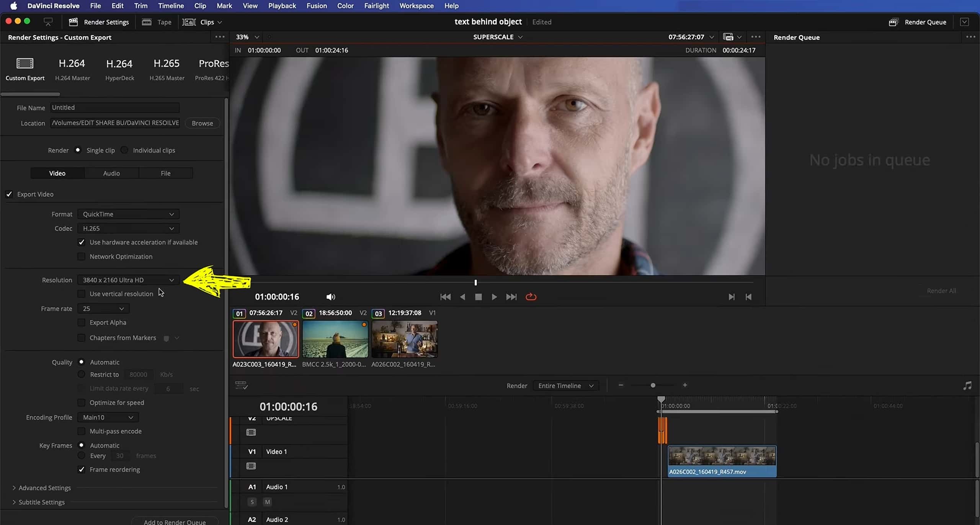
Task: Solo the Audio 1 track
Action: tap(252, 502)
